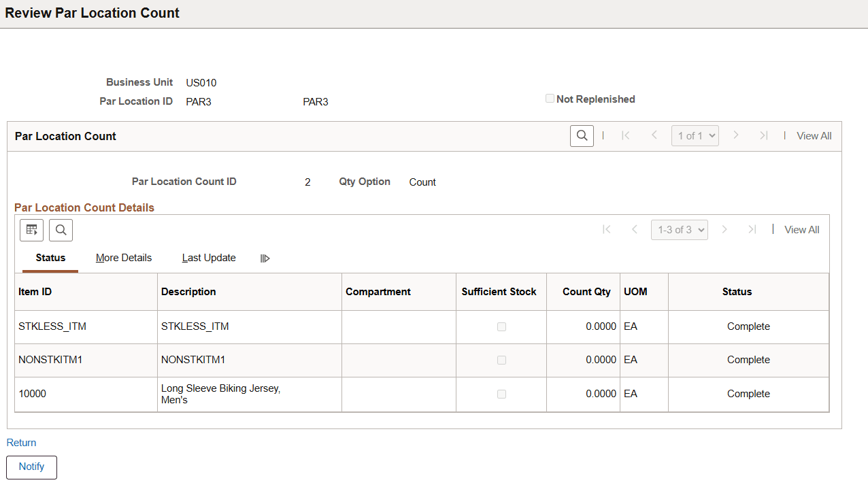
Task: Click the Notify button
Action: tap(31, 467)
